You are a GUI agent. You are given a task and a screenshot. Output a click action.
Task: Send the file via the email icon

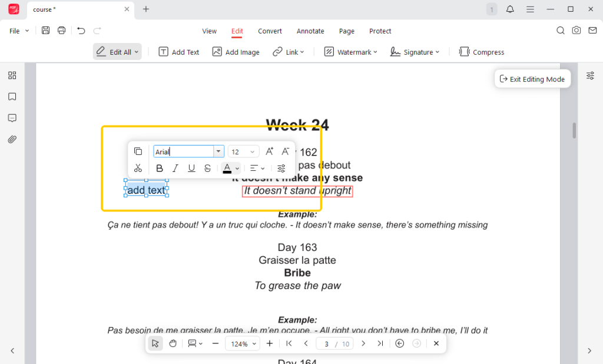592,31
